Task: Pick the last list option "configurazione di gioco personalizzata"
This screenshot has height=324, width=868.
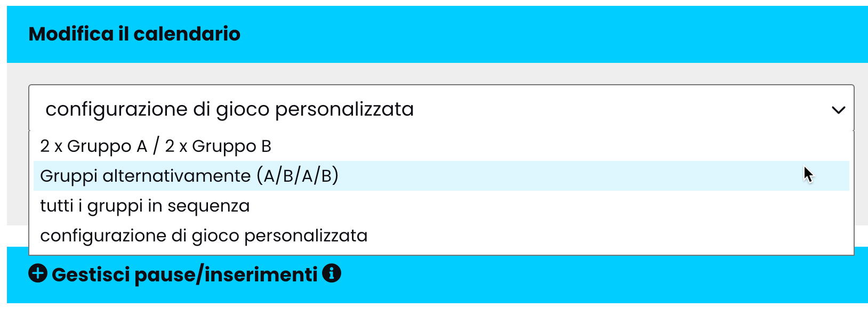Action: click(x=204, y=236)
